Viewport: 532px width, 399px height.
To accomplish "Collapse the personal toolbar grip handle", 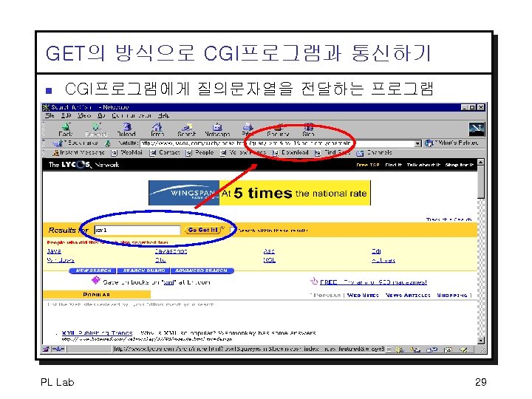I will coord(44,153).
